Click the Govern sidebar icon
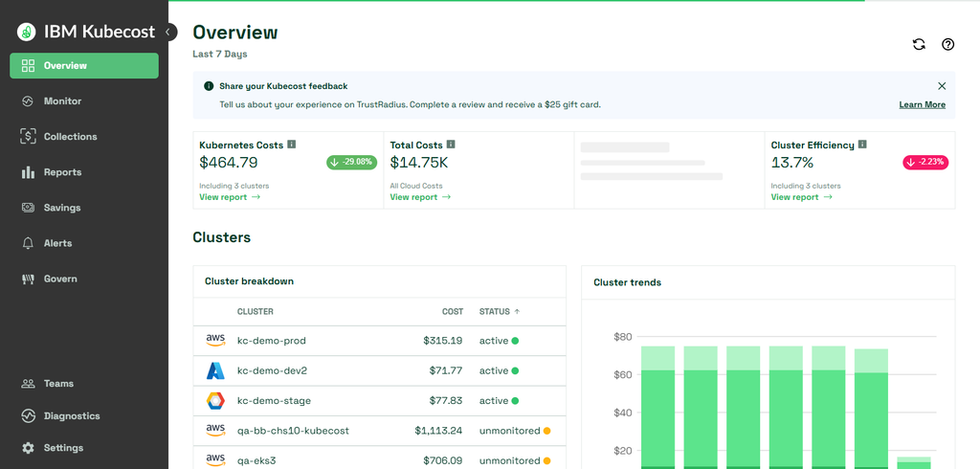Screen dimensions: 980x469 pyautogui.click(x=28, y=279)
